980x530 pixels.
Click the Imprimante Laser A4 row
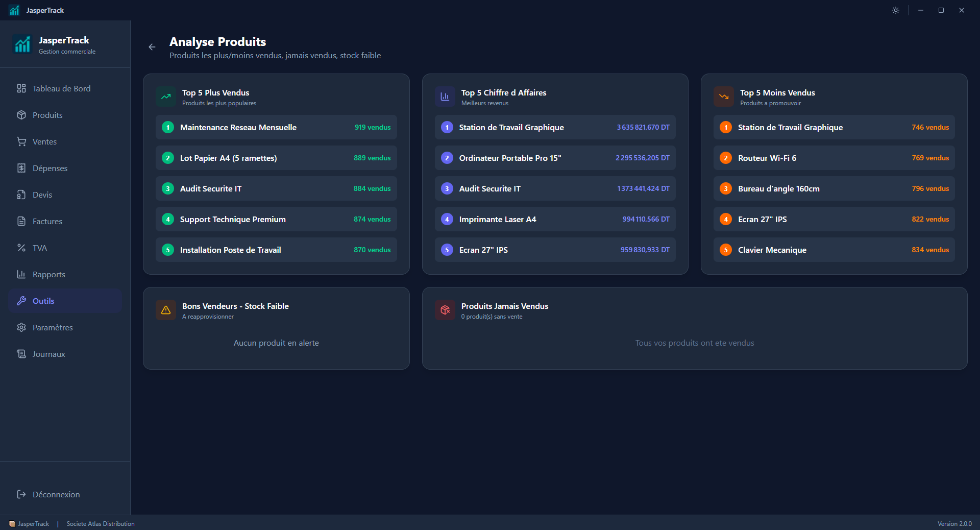[555, 219]
